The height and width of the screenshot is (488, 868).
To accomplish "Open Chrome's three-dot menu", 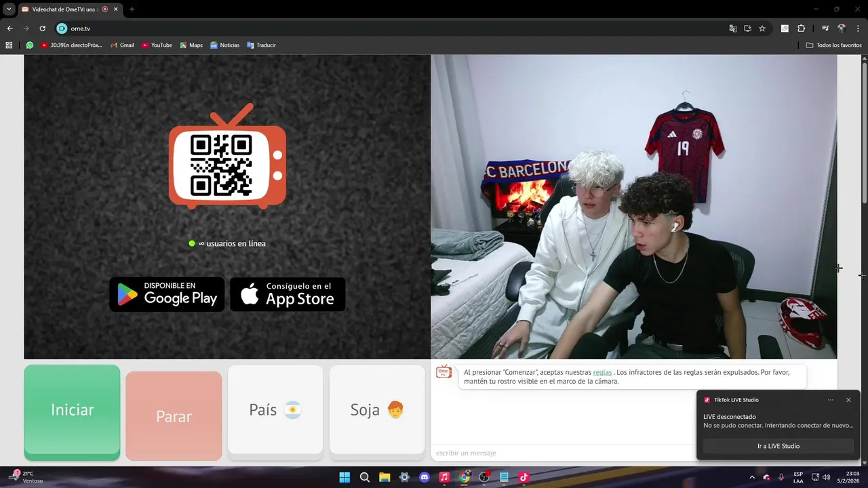I will [858, 28].
